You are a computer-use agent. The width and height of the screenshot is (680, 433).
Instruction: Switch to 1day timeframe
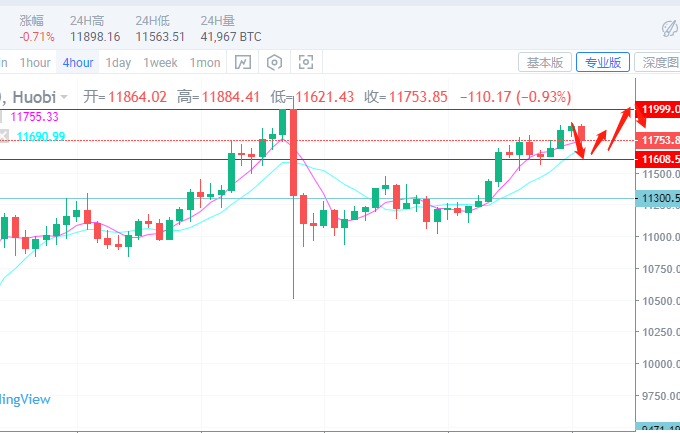point(118,63)
